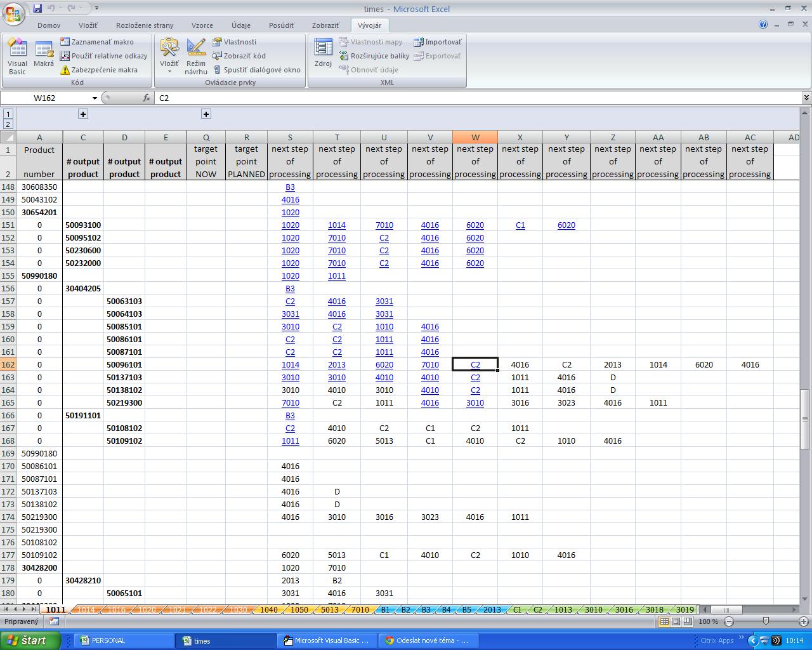This screenshot has width=812, height=650.
Task: Follow the C1 hyperlink in row 151
Action: pyautogui.click(x=520, y=225)
